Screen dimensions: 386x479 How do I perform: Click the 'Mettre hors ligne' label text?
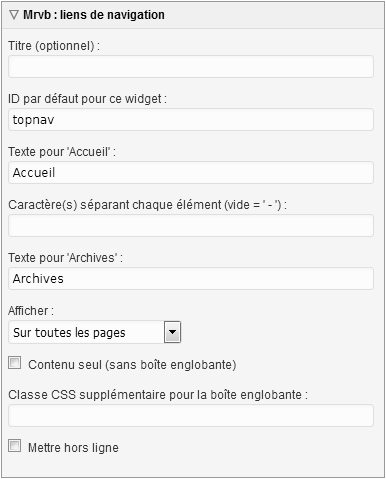73,448
